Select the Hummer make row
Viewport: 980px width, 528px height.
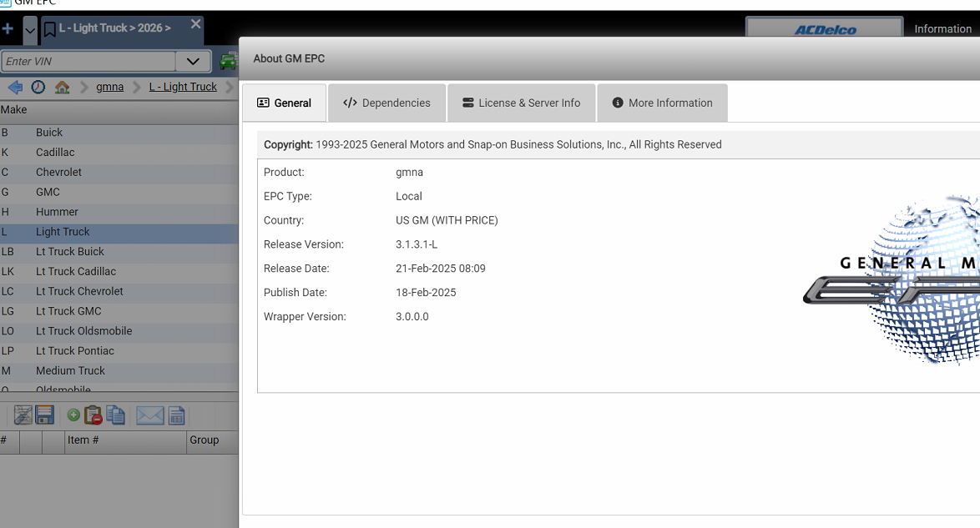119,213
